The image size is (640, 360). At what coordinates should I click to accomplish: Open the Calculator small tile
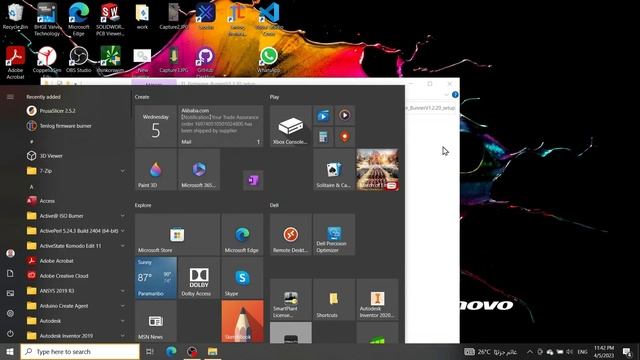[323, 137]
